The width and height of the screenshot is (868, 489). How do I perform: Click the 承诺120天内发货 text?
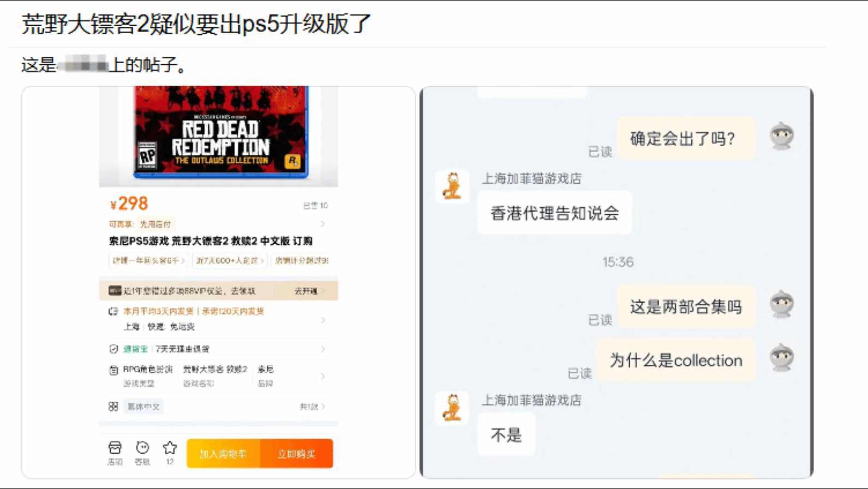pyautogui.click(x=233, y=311)
